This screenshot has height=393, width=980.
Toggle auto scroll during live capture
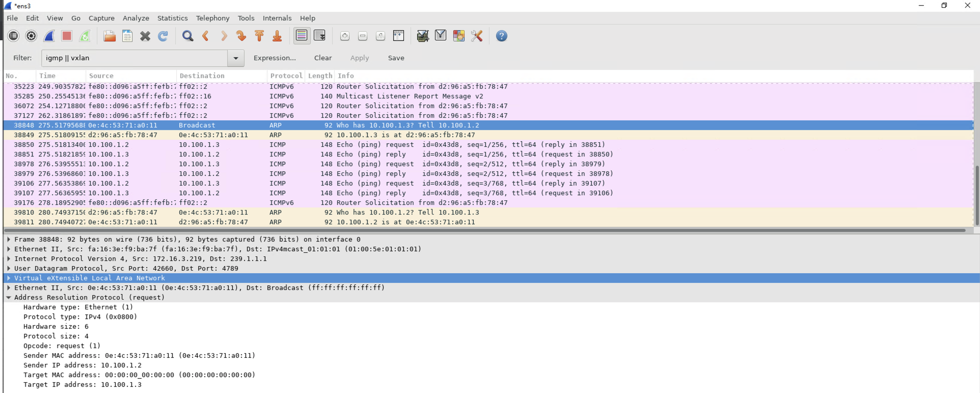pyautogui.click(x=320, y=36)
